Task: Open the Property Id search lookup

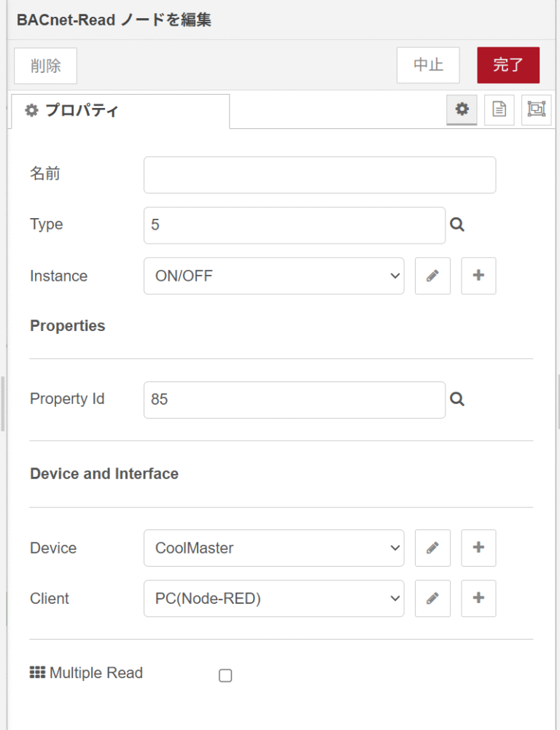Action: point(457,399)
